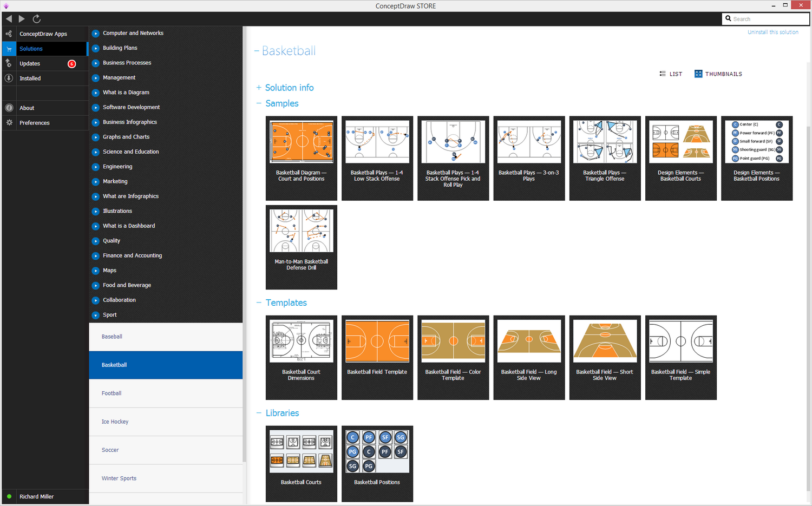Select Football solution

click(166, 393)
